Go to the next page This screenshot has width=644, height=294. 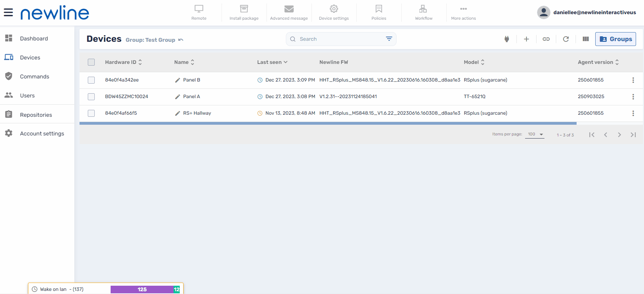pyautogui.click(x=619, y=135)
